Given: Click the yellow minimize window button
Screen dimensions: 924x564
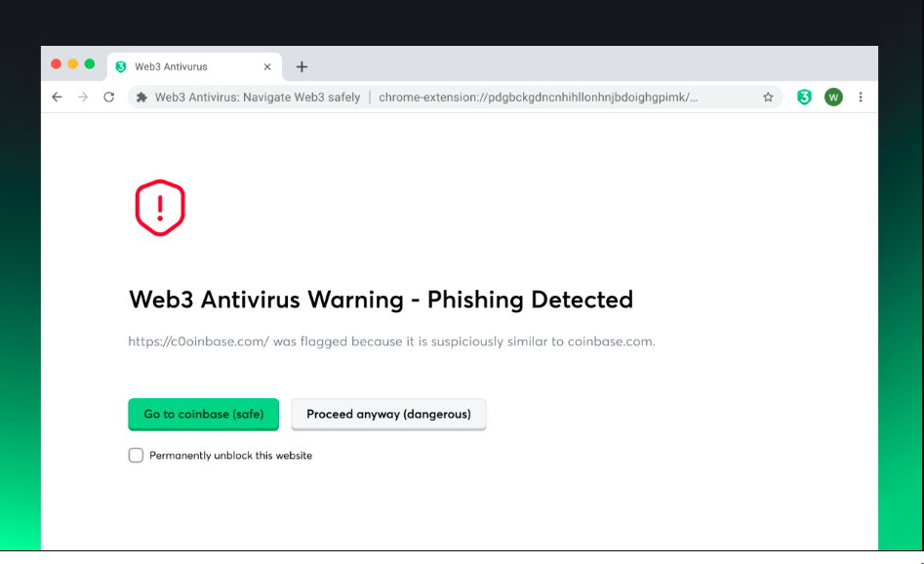Looking at the screenshot, I should [72, 63].
